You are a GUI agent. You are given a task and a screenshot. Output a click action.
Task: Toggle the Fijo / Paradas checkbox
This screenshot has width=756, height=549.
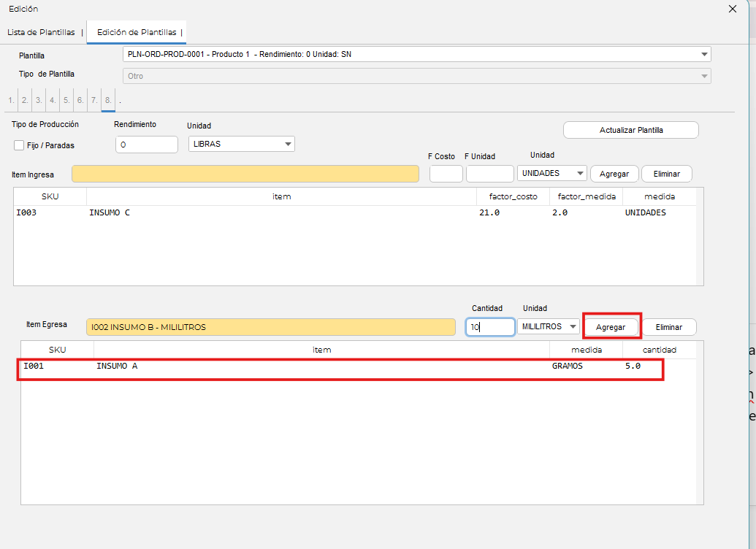[x=19, y=145]
